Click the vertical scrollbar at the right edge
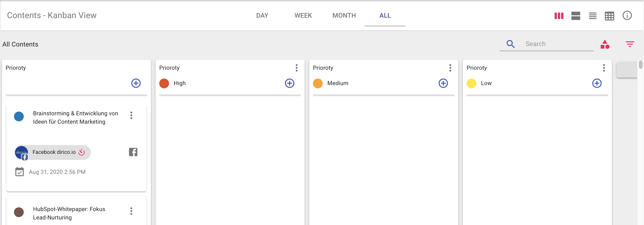Viewport: 644px width, 225px height. [641, 64]
